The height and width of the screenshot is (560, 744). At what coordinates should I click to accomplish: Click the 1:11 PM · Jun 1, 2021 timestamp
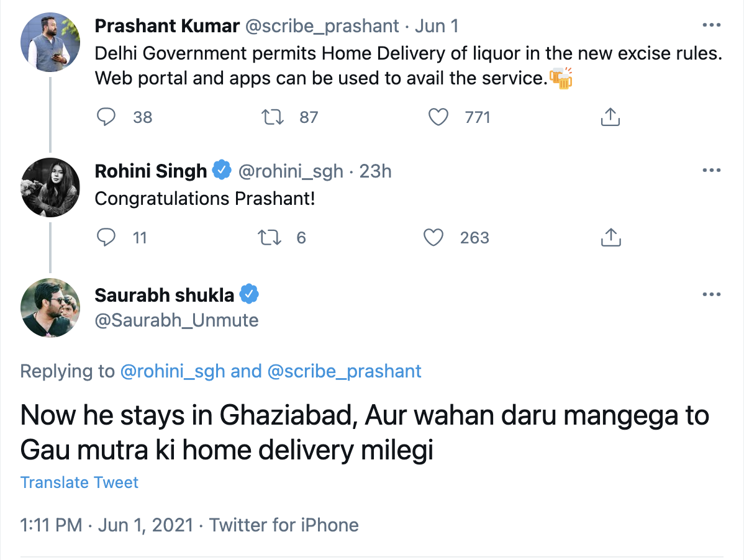point(107,525)
